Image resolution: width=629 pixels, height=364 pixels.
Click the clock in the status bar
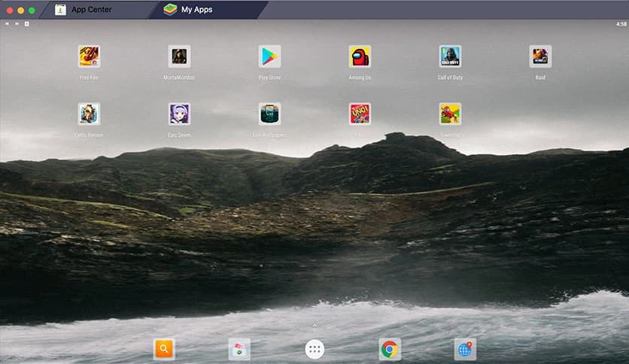621,24
